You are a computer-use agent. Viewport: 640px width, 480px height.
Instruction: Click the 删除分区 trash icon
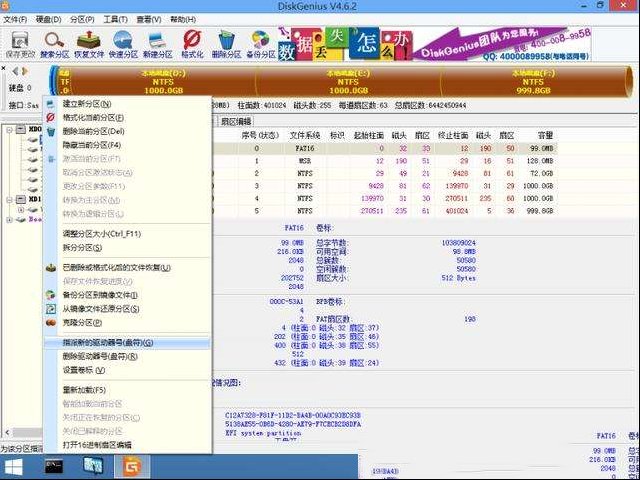tap(227, 44)
